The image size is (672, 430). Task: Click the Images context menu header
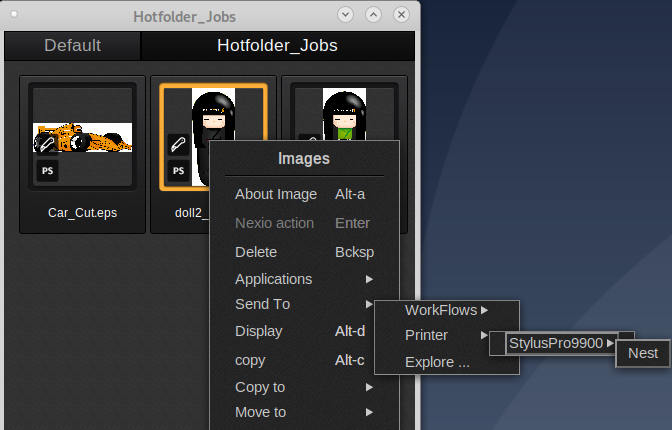304,159
